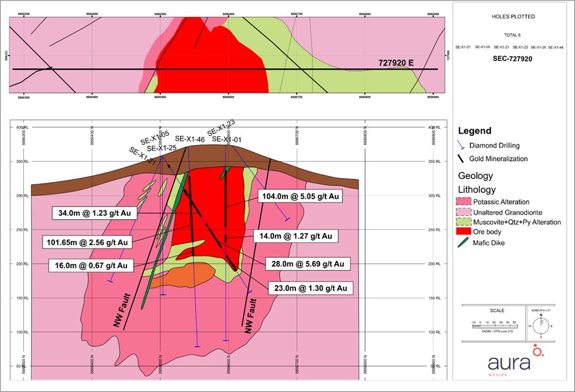Pick the Potassic Alteration color swatch
The width and height of the screenshot is (575, 392).
[x=466, y=201]
